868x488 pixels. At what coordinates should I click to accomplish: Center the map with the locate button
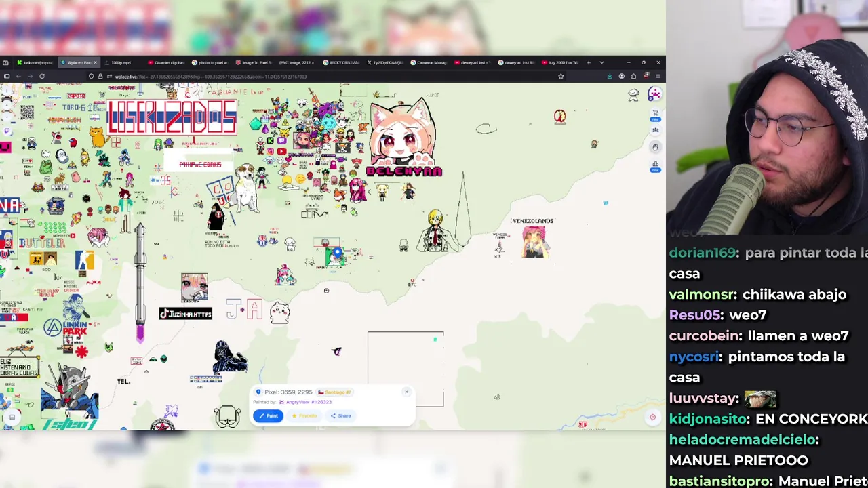(x=652, y=418)
